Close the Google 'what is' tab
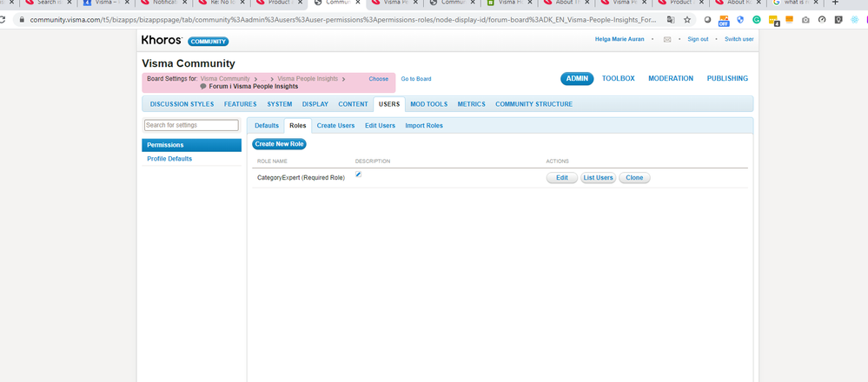868x382 pixels. coord(815,3)
